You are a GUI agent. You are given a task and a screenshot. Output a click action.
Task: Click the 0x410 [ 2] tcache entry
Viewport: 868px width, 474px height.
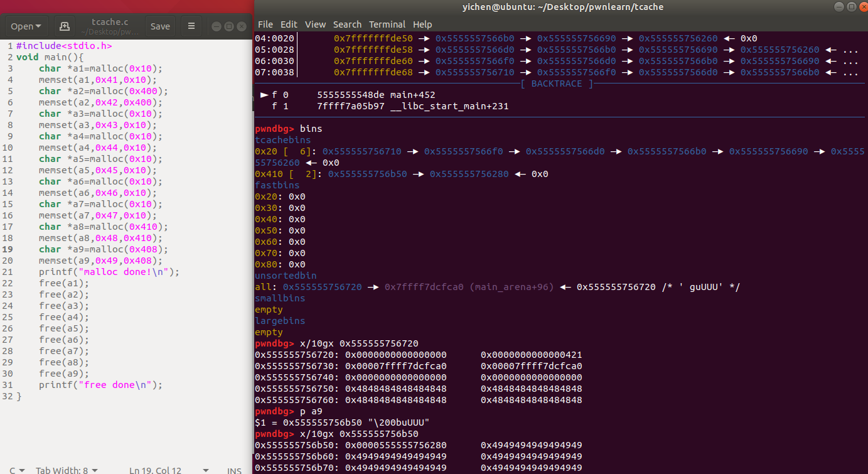(401, 174)
